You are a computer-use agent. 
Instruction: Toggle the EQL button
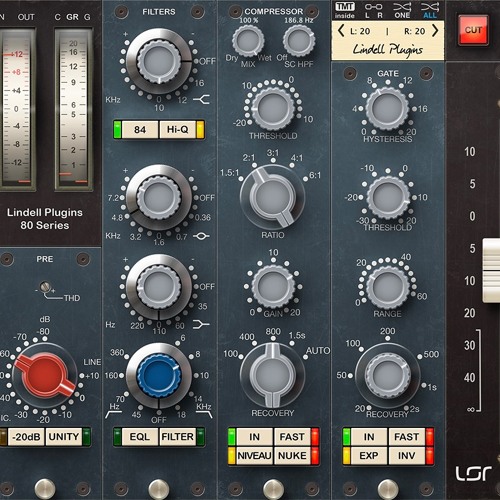click(140, 437)
